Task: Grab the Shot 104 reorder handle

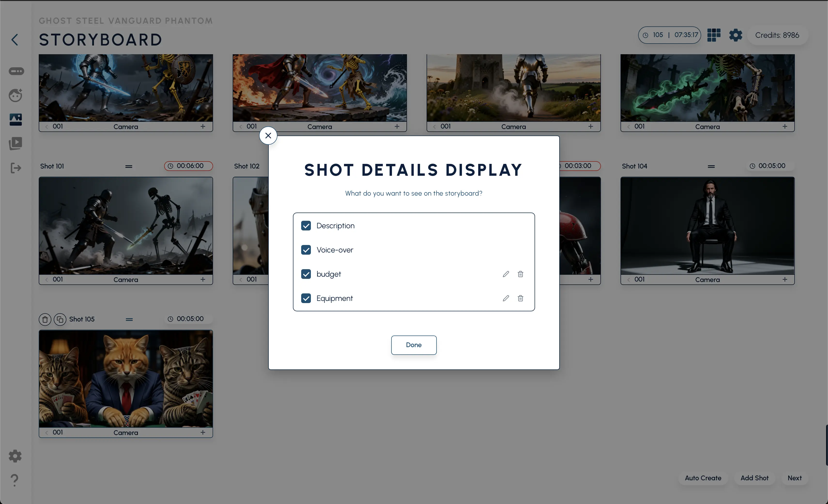Action: (x=711, y=166)
